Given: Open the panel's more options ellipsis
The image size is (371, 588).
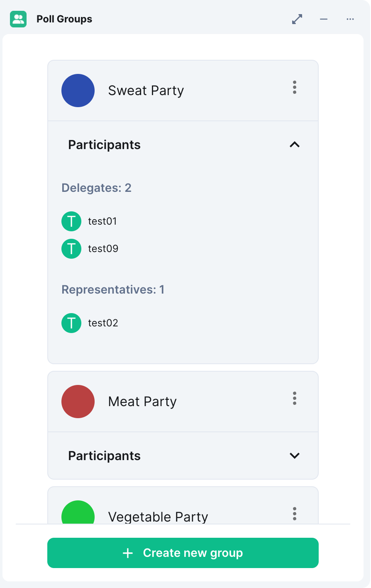Looking at the screenshot, I should click(350, 19).
